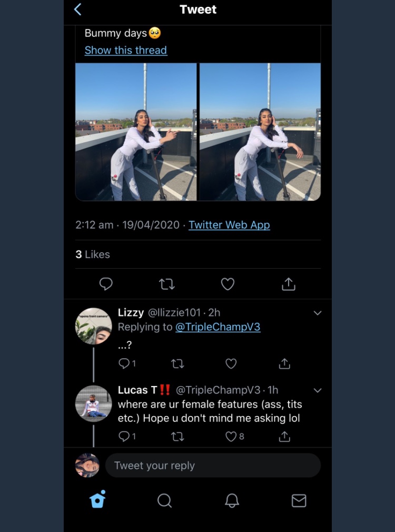Open the Twitter Web App link
The image size is (395, 532).
click(x=229, y=225)
